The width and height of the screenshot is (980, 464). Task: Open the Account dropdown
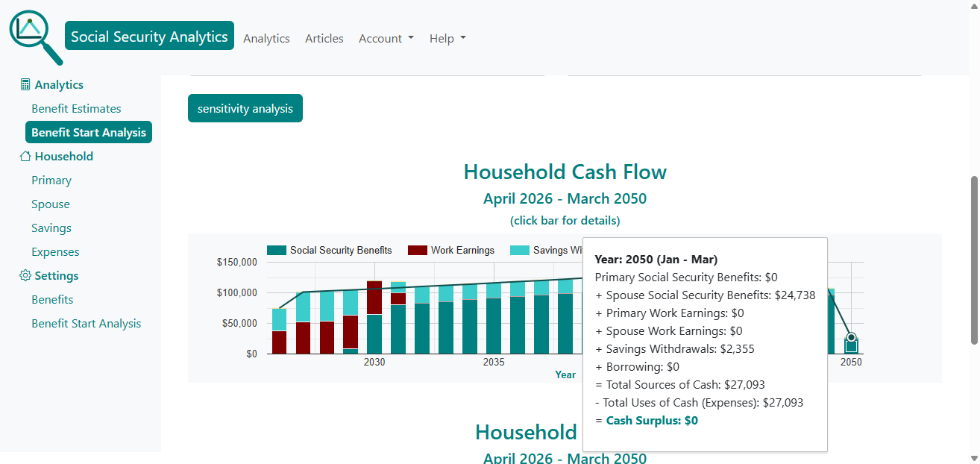(386, 38)
